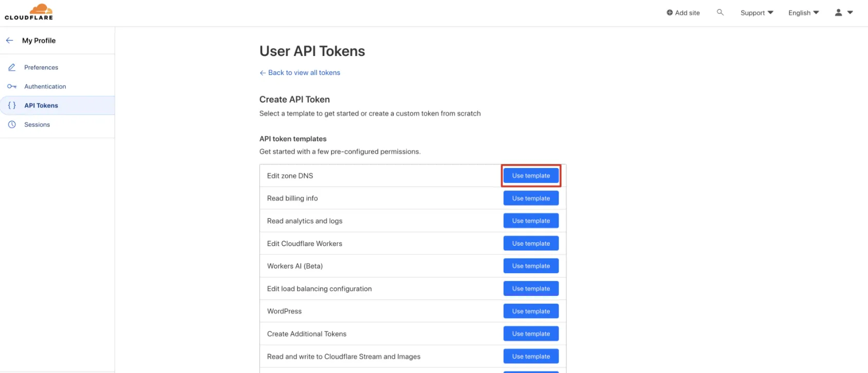Click Back to view all tokens link
868x373 pixels.
click(x=304, y=72)
